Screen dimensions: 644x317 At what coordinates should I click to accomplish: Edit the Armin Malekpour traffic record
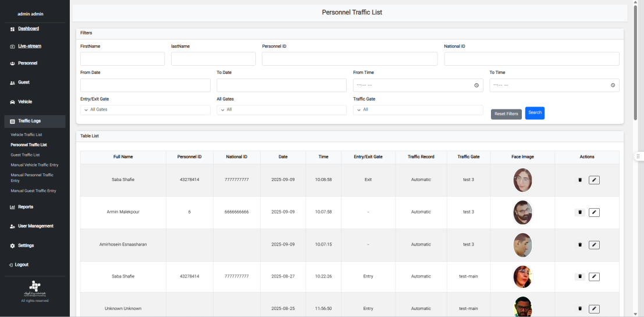pos(594,212)
